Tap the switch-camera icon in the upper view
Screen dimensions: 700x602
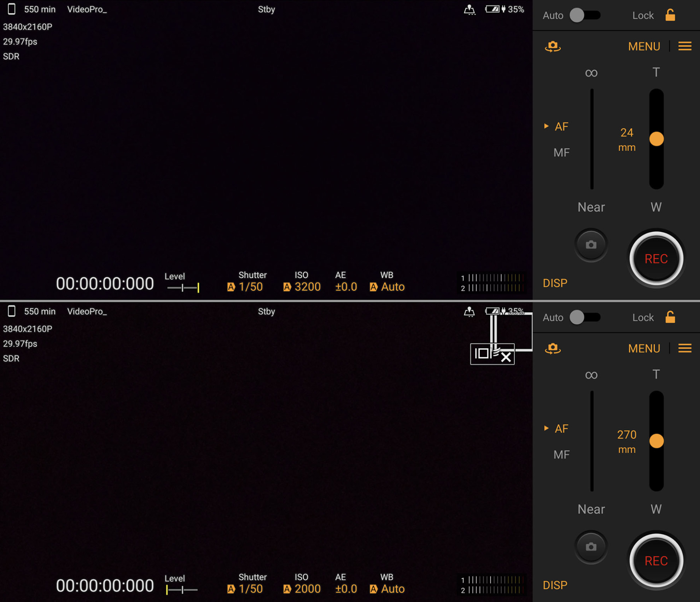(553, 46)
